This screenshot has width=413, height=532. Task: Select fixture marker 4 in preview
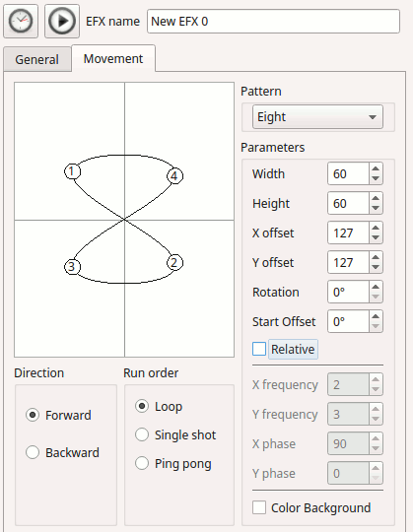click(x=174, y=175)
